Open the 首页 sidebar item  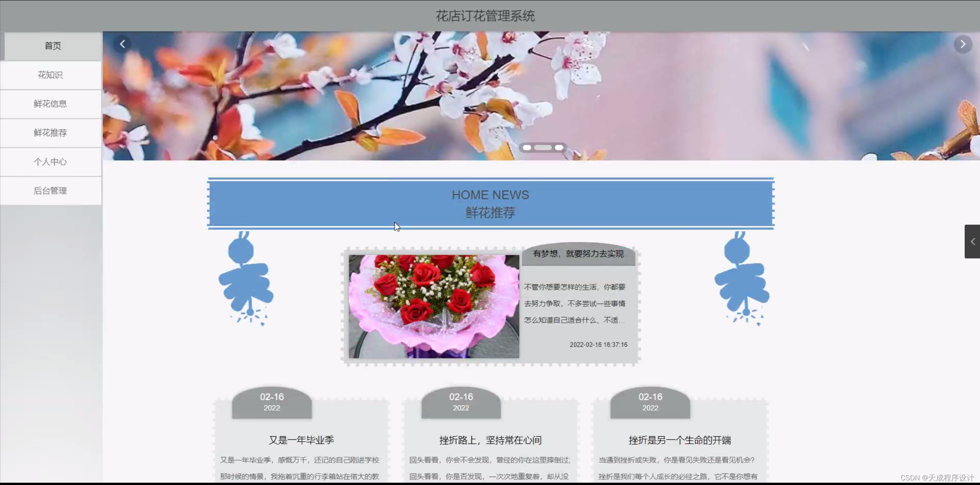point(52,46)
